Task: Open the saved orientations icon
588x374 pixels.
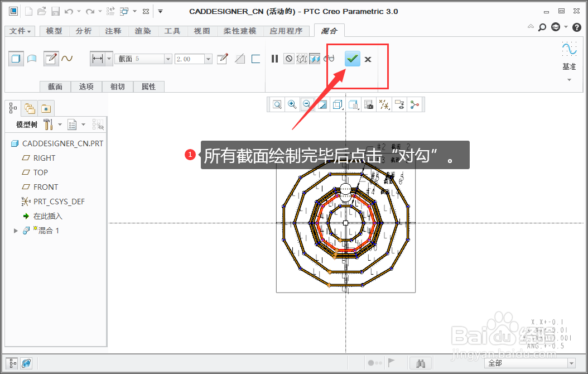Action: (353, 104)
